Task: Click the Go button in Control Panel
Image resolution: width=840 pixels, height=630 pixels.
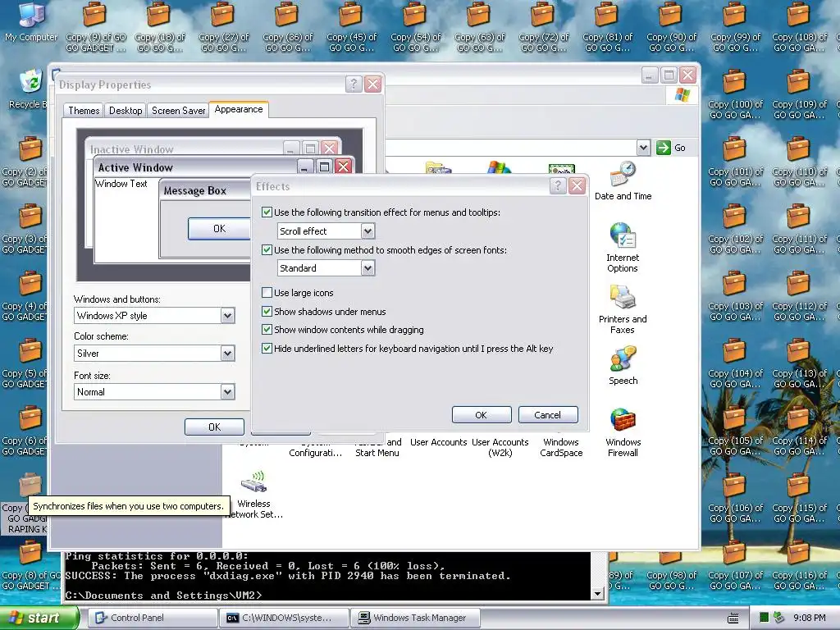Action: [x=671, y=148]
